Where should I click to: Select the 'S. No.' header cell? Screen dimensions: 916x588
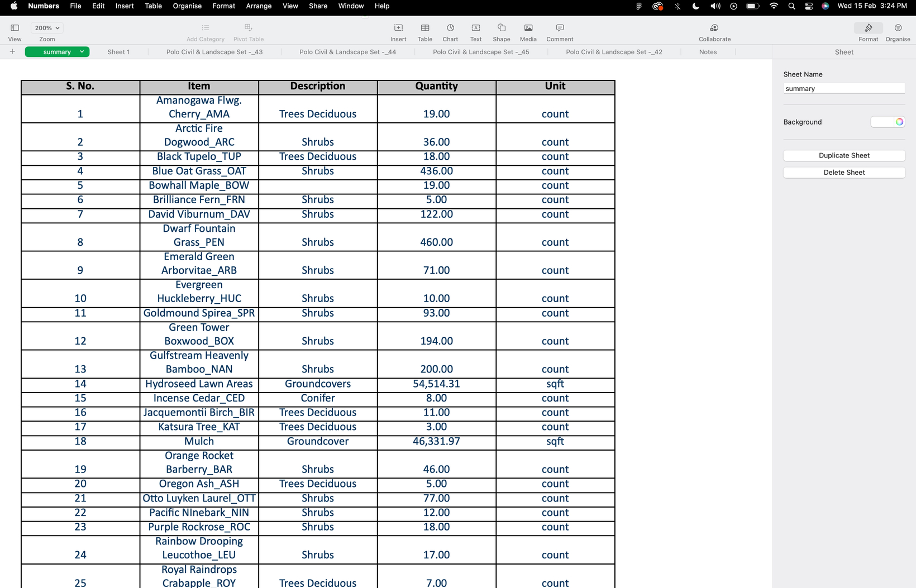click(80, 87)
